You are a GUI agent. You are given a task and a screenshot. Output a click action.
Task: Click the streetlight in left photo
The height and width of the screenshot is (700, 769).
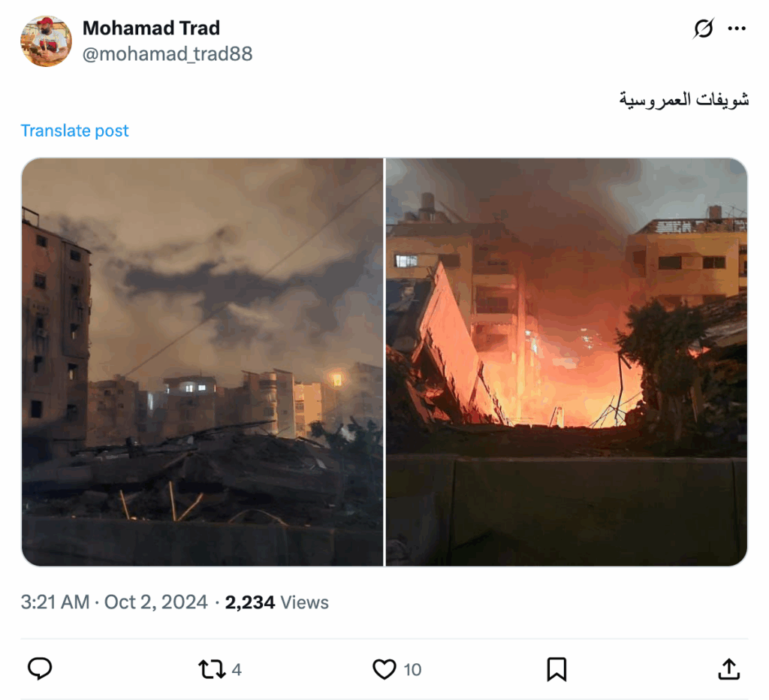coord(337,379)
